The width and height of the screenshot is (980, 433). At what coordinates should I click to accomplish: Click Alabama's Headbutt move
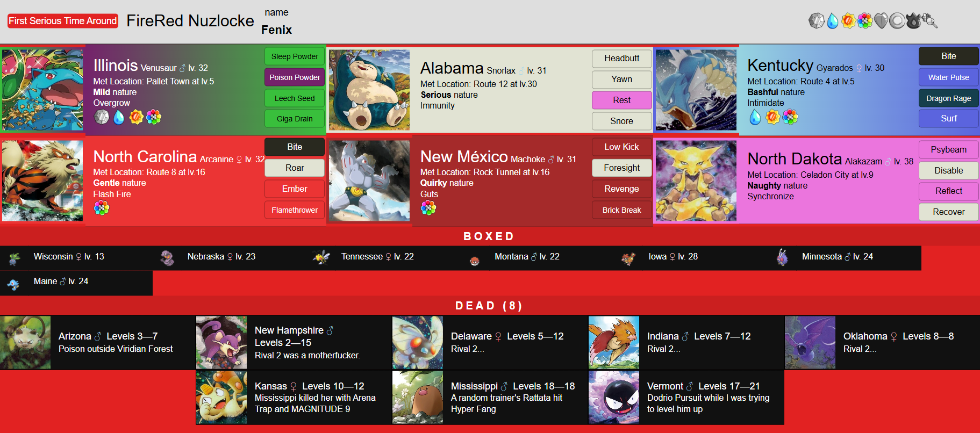621,59
